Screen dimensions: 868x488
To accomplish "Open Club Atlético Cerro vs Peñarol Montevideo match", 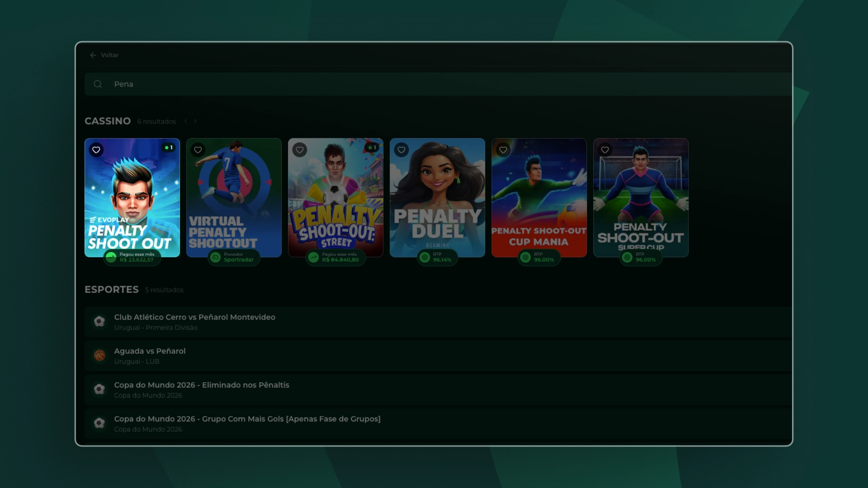I will tap(438, 322).
